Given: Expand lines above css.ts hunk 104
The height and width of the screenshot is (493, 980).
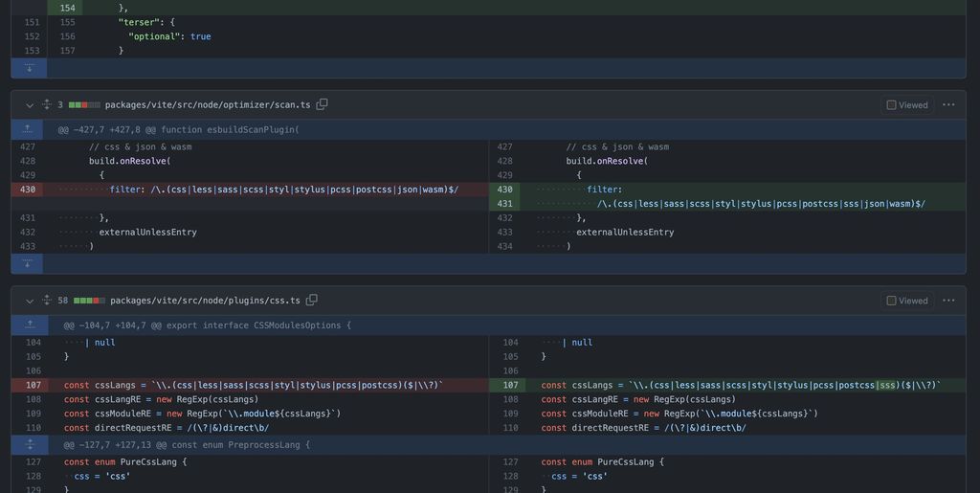Looking at the screenshot, I should [x=30, y=325].
